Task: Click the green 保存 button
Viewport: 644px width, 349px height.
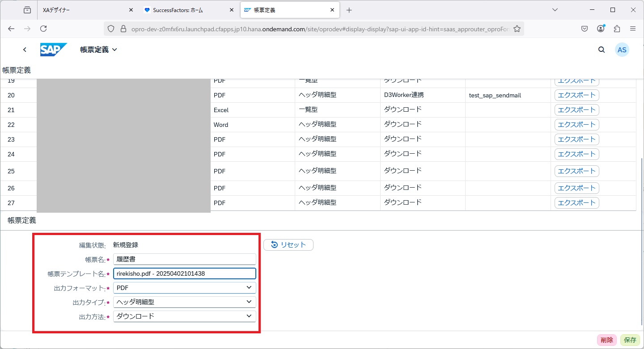Action: (x=630, y=340)
